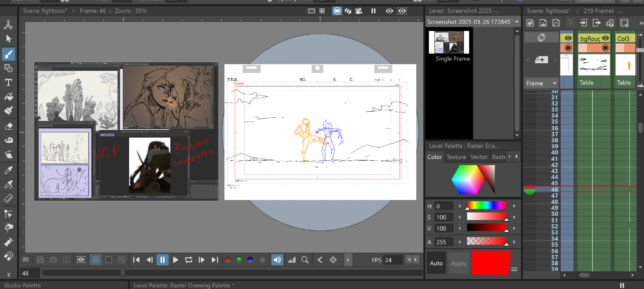Select the Tape tool
The height and width of the screenshot is (289, 644).
click(x=8, y=140)
